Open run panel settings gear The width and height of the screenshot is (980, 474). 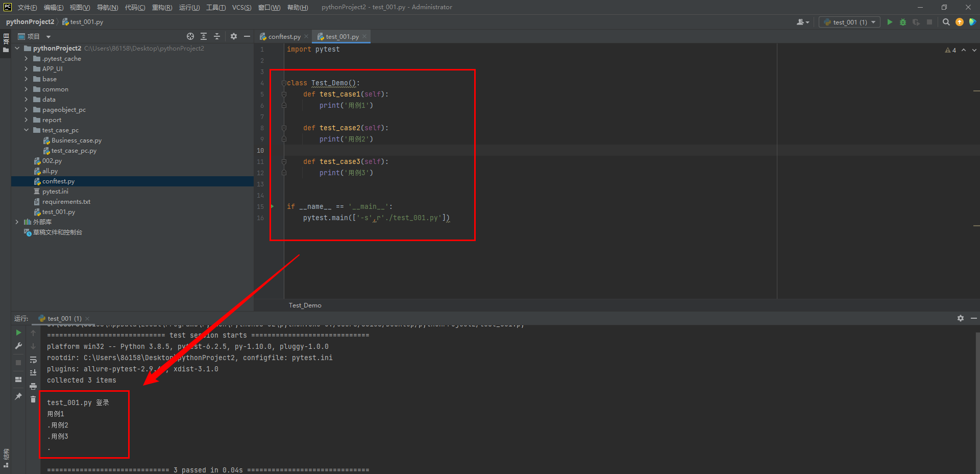point(960,318)
